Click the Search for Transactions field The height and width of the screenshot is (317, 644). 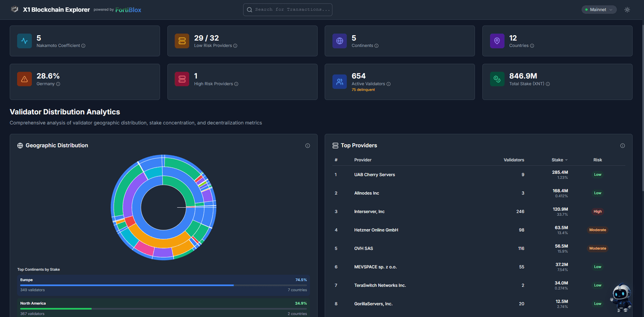pyautogui.click(x=288, y=10)
